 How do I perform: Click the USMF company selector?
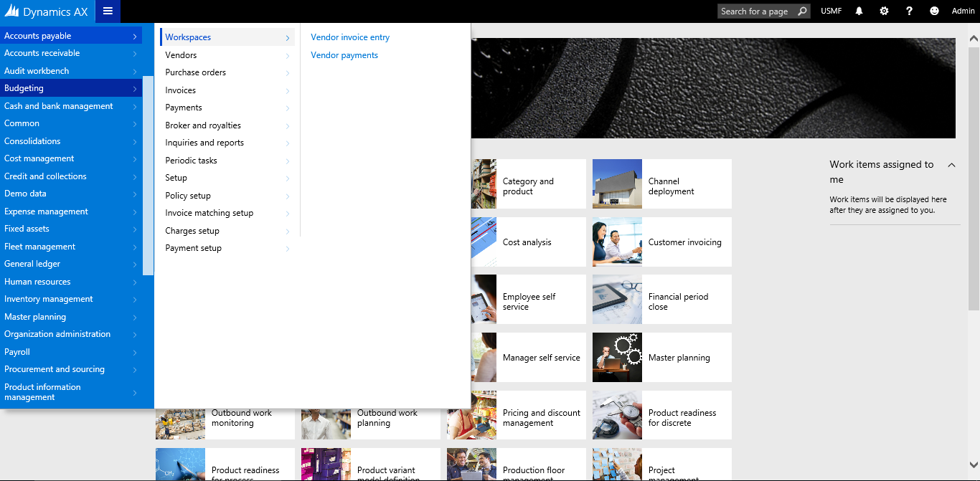tap(831, 11)
